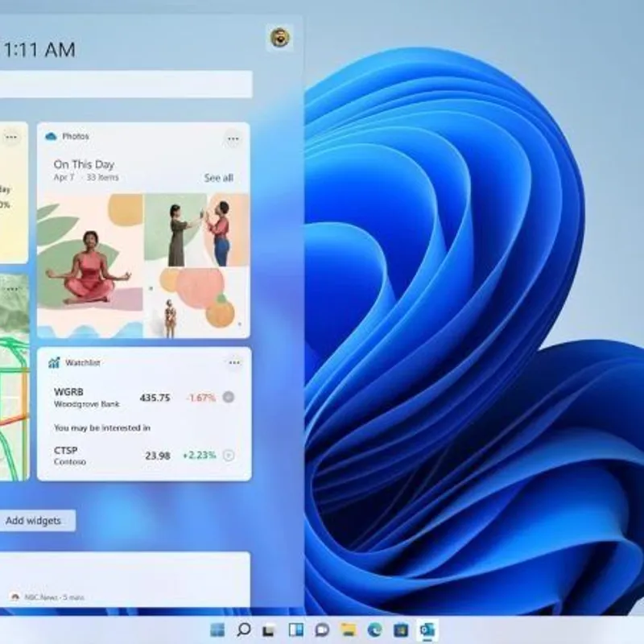Open the photo of two people
This screenshot has height=644, width=644.
(197, 230)
